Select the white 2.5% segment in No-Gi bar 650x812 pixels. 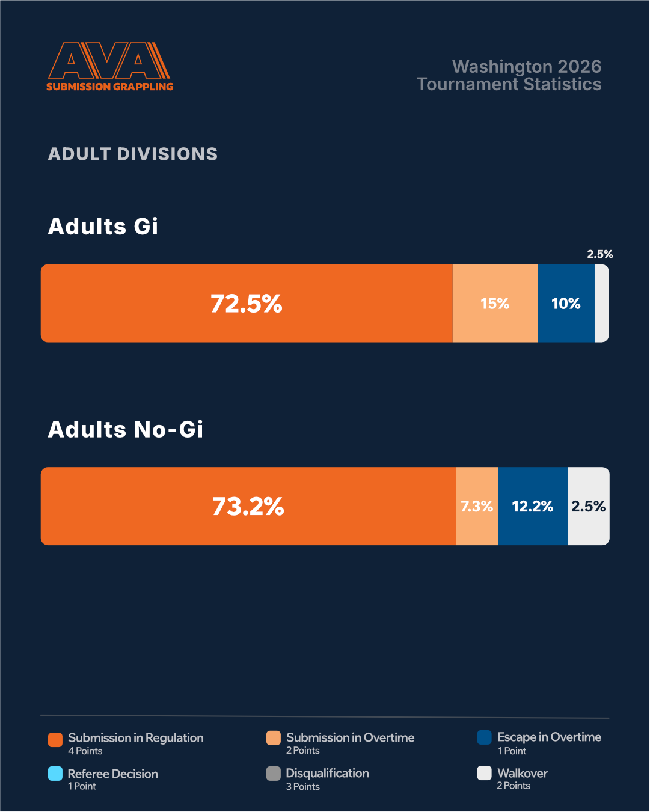[589, 506]
